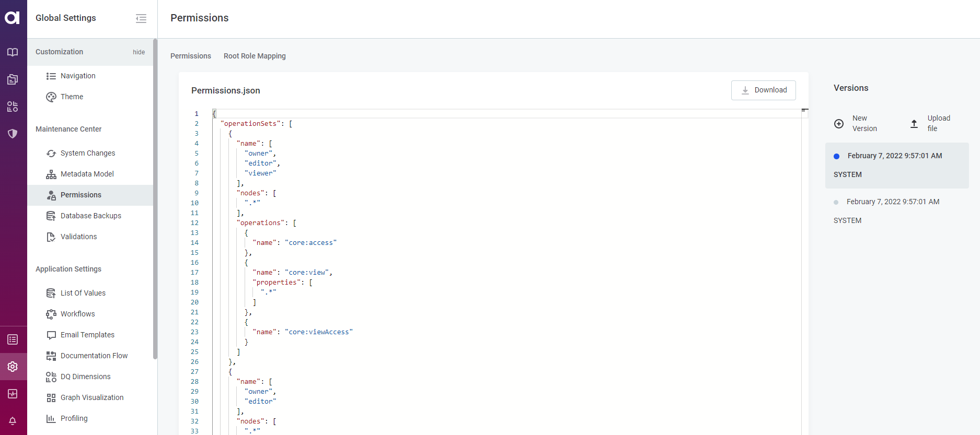The height and width of the screenshot is (435, 980).
Task: Open the Knowledge Catalog book icon
Action: (13, 52)
